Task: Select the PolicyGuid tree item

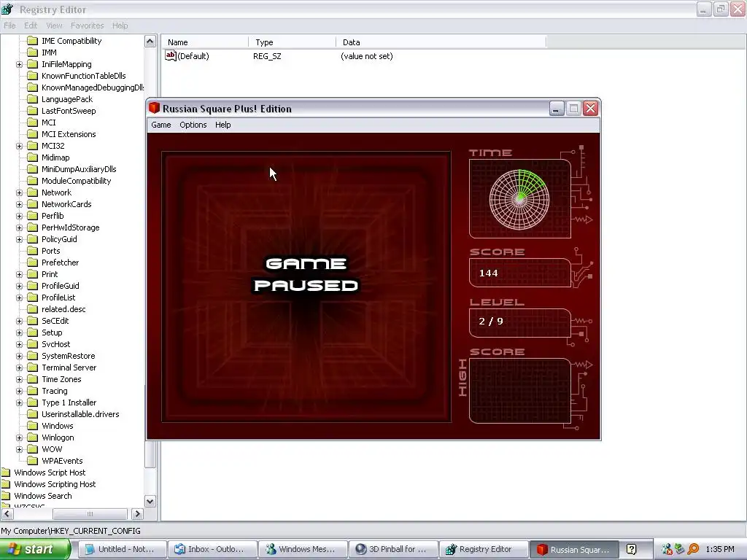Action: coord(59,239)
